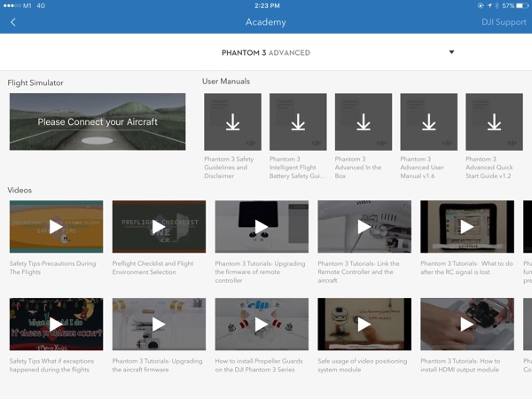Open 'Safety Tips-Precautions During The Flights' caption
Screen dimensions: 532x399
tap(52, 268)
